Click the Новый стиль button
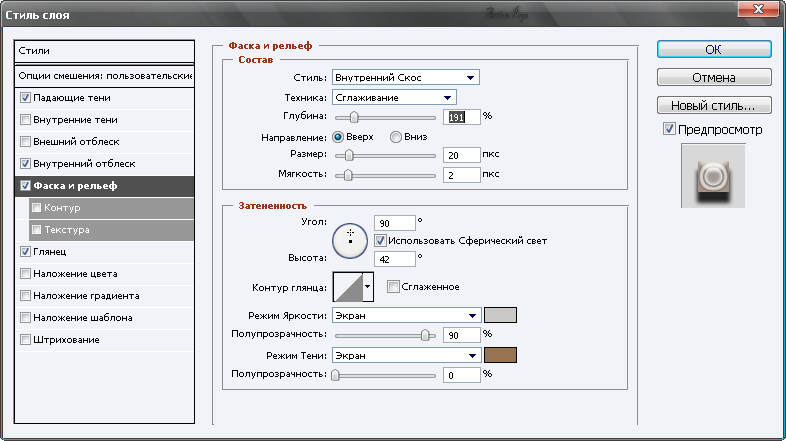Viewport: 786px width, 441px height. point(714,105)
